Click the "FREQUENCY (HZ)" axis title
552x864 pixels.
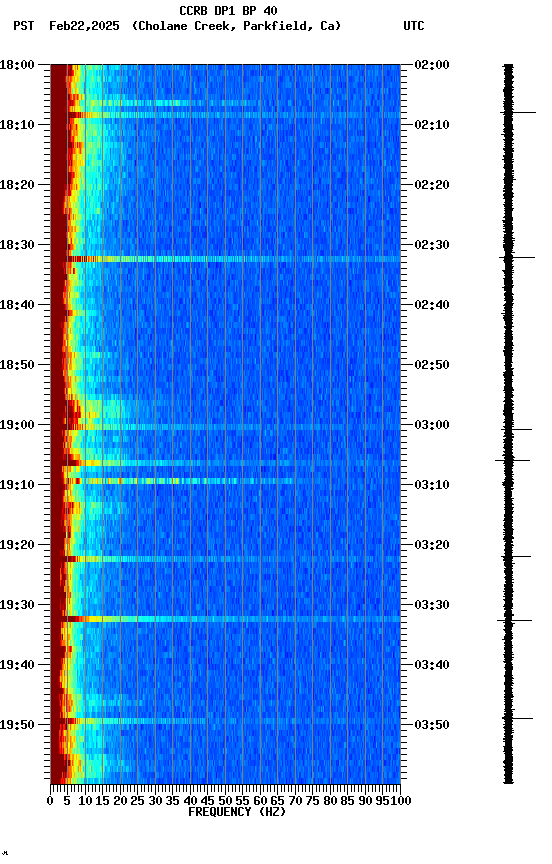tap(237, 812)
